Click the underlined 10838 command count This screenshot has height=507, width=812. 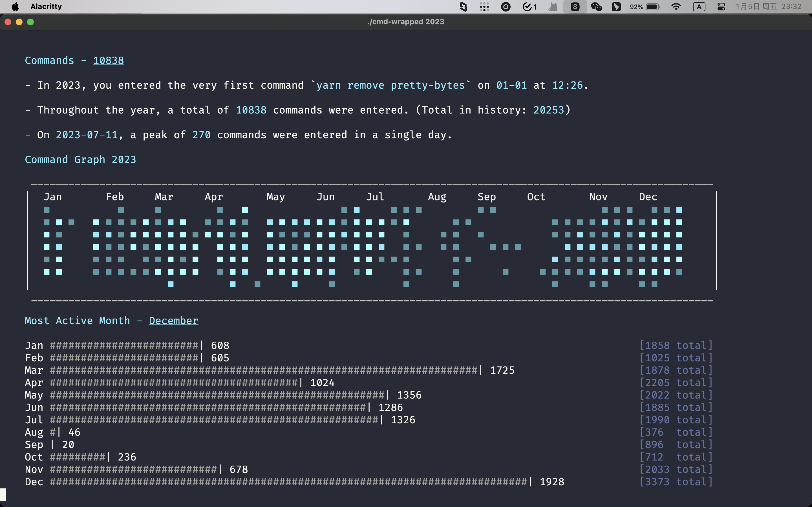108,61
